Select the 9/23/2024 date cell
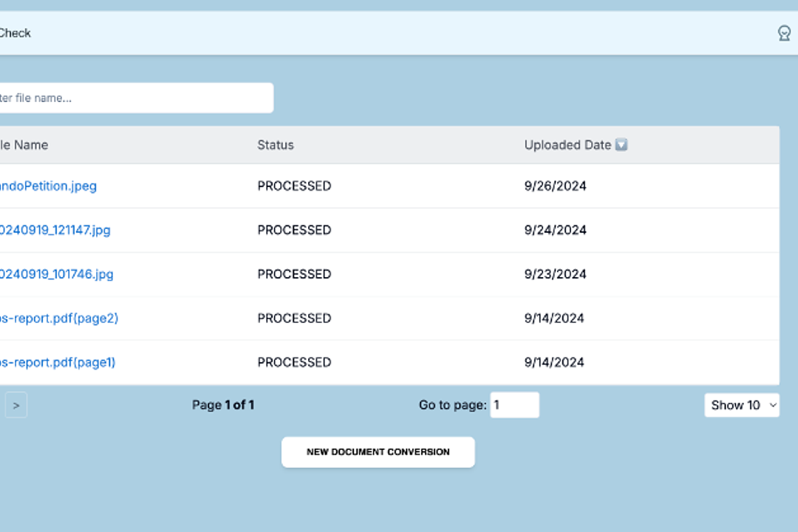798x532 pixels. (555, 274)
